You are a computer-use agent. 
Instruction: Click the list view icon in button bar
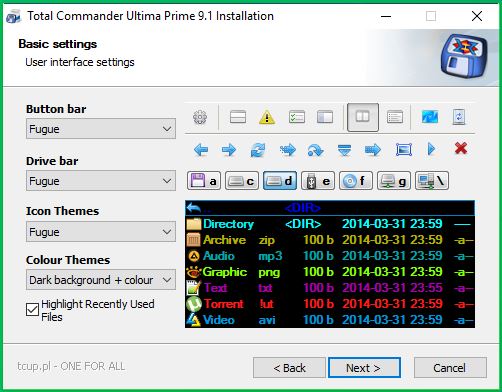tap(395, 117)
